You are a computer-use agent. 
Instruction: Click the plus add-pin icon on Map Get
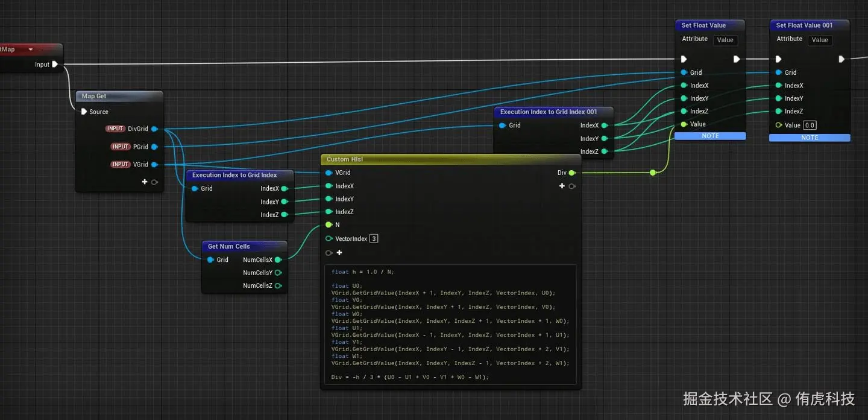(145, 182)
